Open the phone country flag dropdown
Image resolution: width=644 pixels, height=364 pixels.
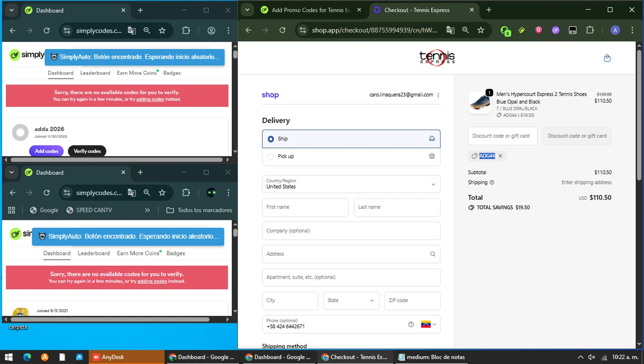(428, 324)
